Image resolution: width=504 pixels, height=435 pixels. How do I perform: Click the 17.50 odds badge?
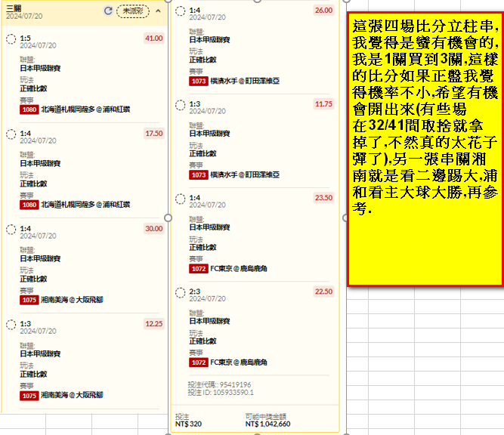click(153, 134)
